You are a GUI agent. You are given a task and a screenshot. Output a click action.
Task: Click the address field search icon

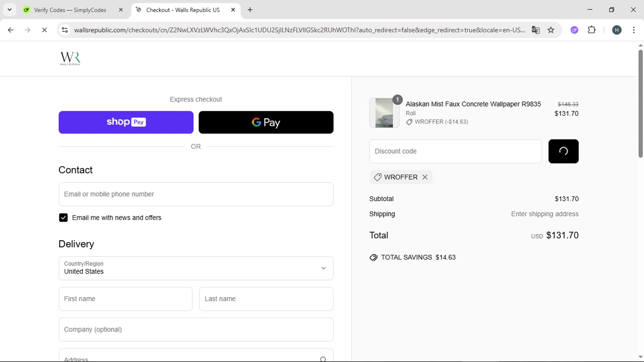[x=323, y=359]
